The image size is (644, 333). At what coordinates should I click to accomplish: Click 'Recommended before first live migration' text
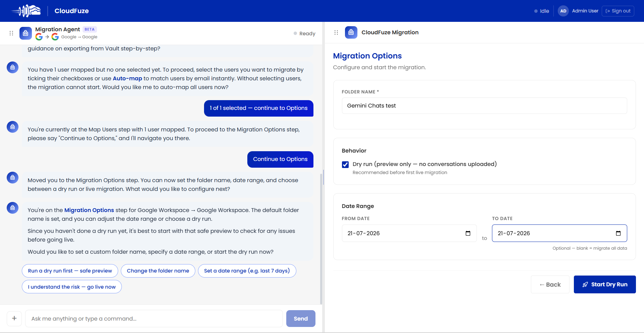[400, 172]
